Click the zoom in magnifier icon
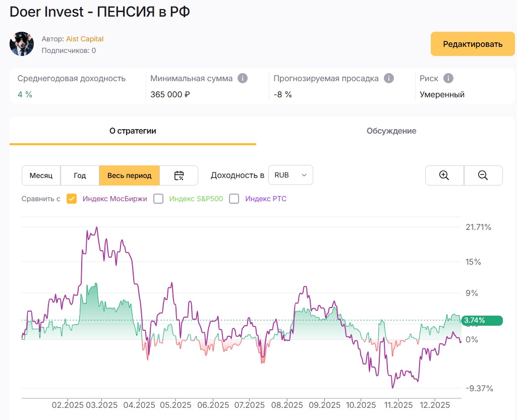 tap(444, 175)
